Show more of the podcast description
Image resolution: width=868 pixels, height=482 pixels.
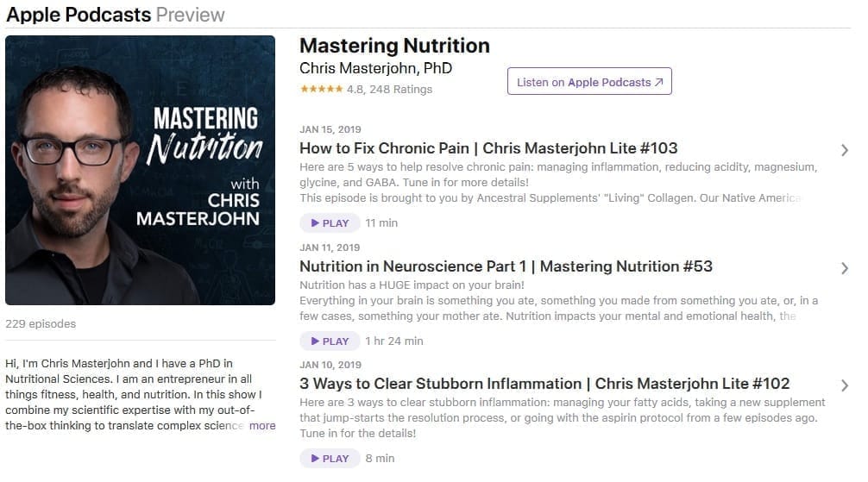pyautogui.click(x=262, y=426)
